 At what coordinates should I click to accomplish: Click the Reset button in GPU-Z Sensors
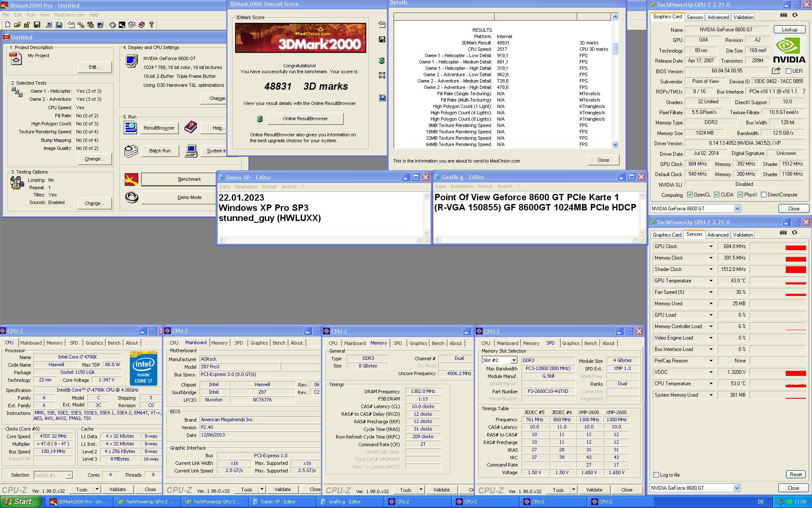click(796, 475)
